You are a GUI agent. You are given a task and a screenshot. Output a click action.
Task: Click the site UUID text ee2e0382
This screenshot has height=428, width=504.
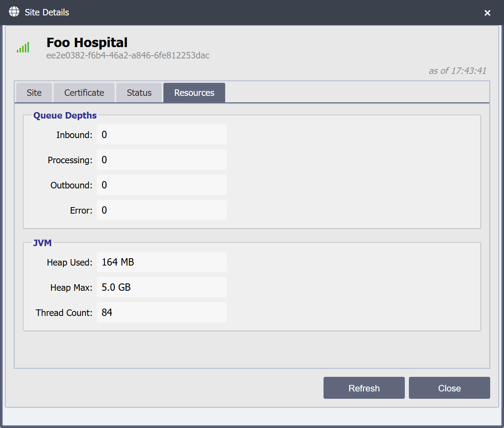[128, 56]
